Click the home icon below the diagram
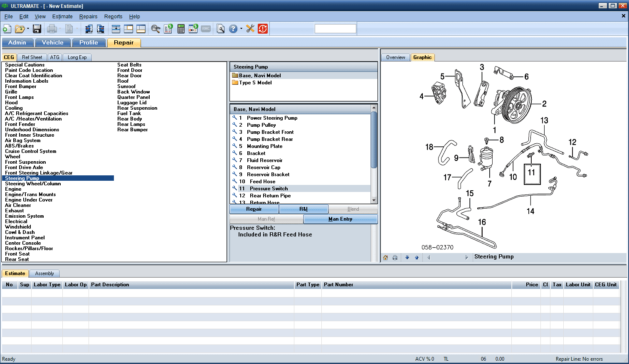 tap(385, 258)
